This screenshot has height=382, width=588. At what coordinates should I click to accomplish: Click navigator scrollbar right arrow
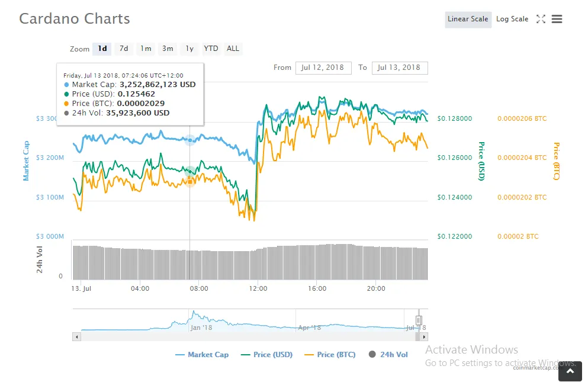424,336
